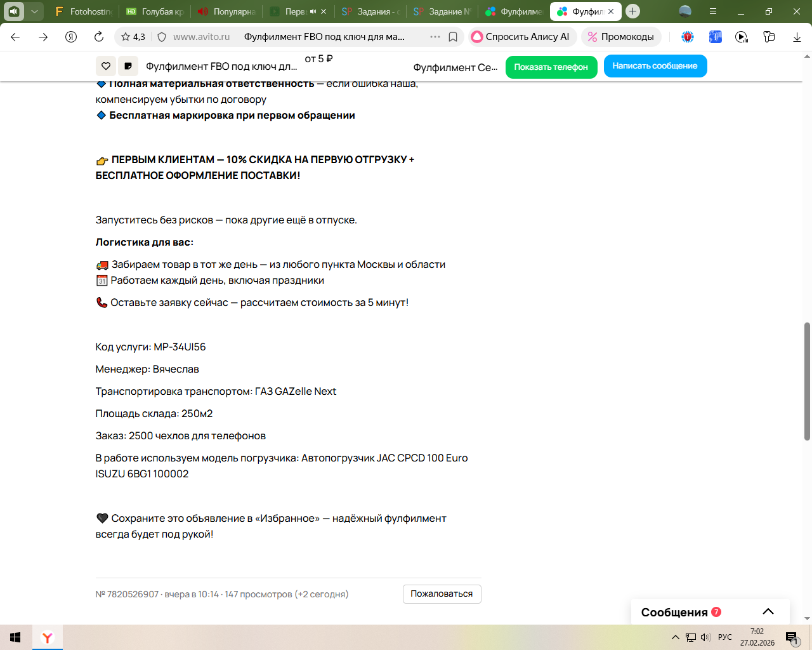The height and width of the screenshot is (650, 812).
Task: Reload the Avito page
Action: (99, 37)
